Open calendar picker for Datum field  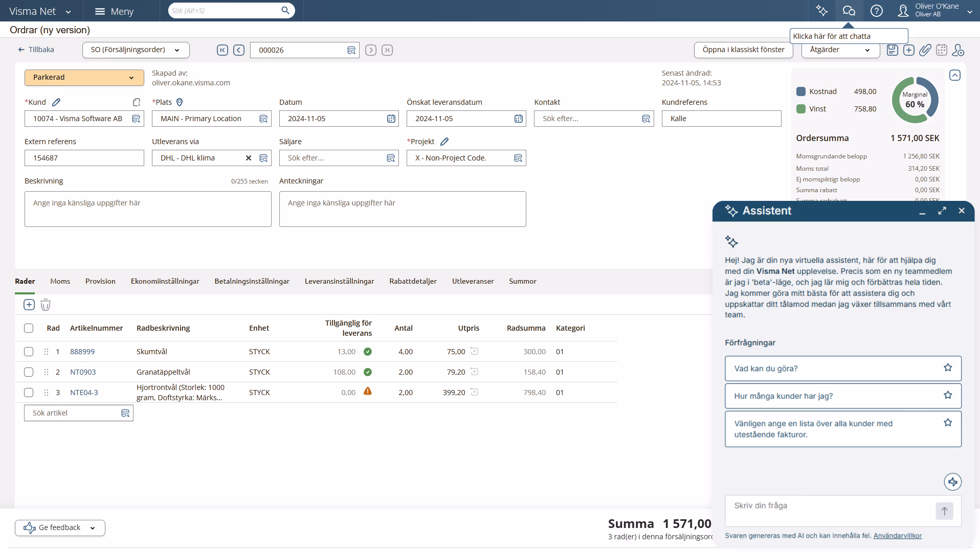(x=391, y=119)
